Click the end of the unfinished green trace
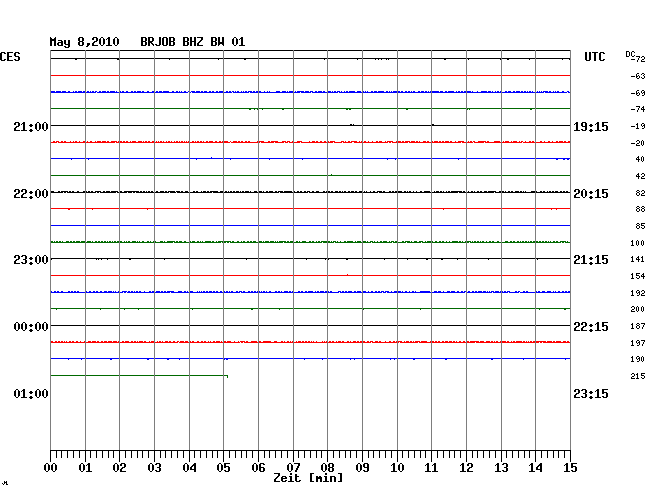This screenshot has height=494, width=650. click(x=227, y=376)
